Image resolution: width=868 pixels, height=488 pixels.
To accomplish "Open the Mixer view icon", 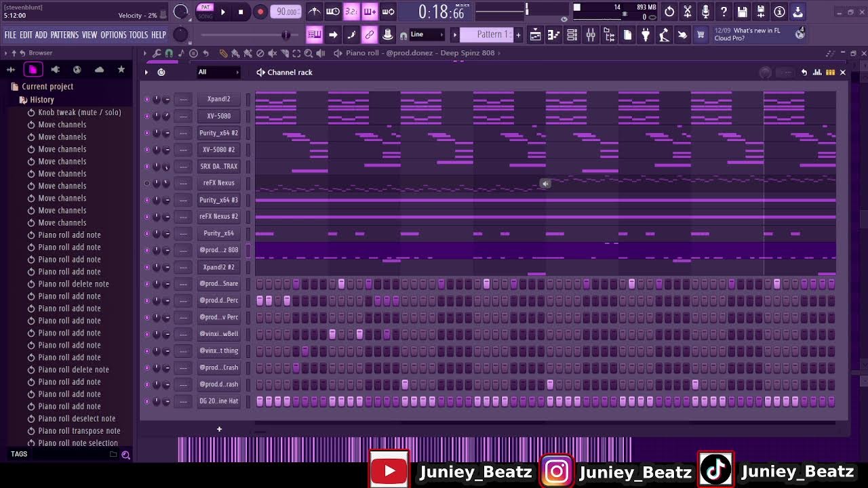I will 591,35.
